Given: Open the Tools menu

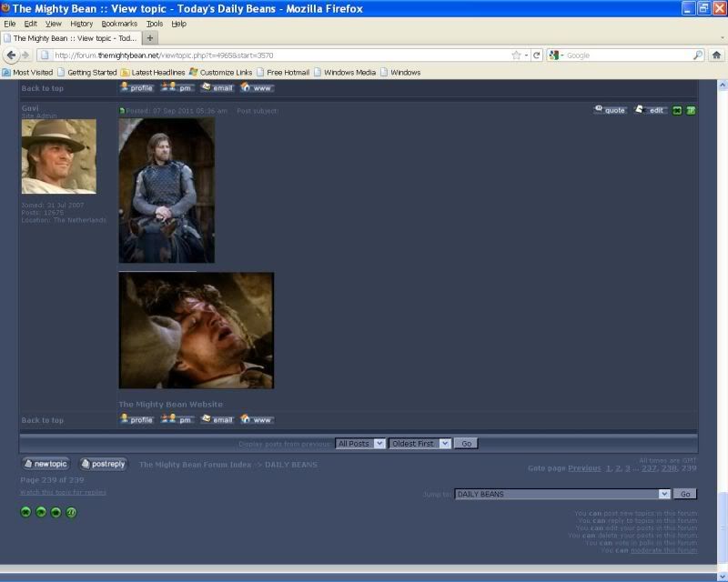Looking at the screenshot, I should (155, 24).
